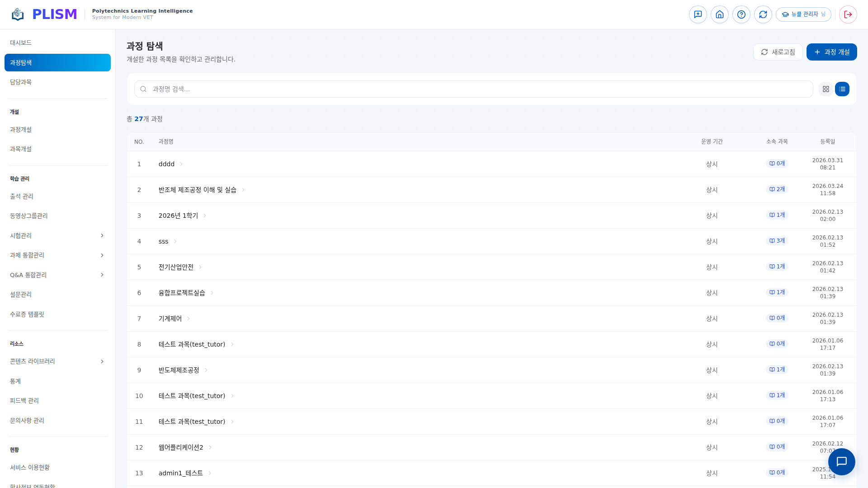868x488 pixels.
Task: Expand Q&A 통합관리 chevron
Action: click(x=102, y=275)
